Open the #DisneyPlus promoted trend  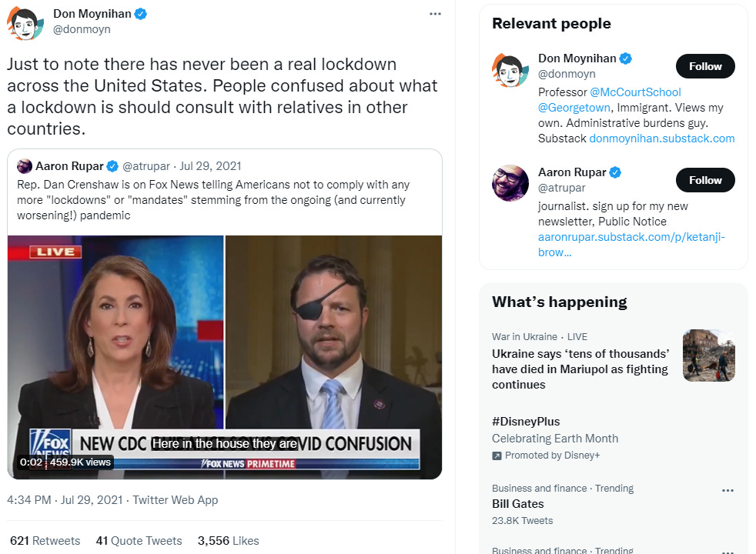click(x=554, y=438)
